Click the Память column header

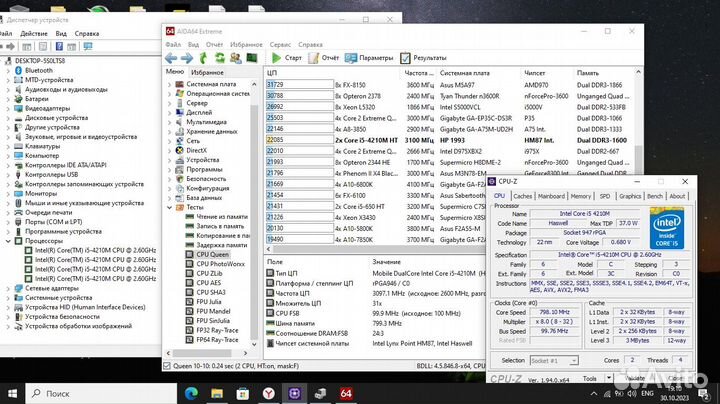coord(588,73)
